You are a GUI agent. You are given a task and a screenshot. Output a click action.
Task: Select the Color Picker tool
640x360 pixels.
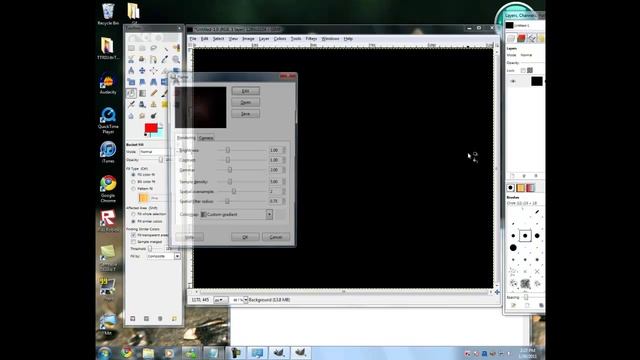coord(164,59)
